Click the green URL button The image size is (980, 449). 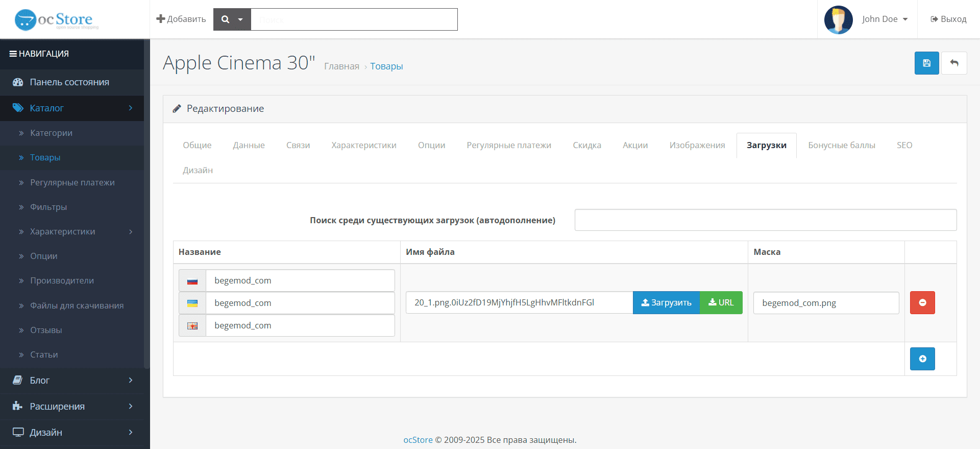pyautogui.click(x=721, y=302)
